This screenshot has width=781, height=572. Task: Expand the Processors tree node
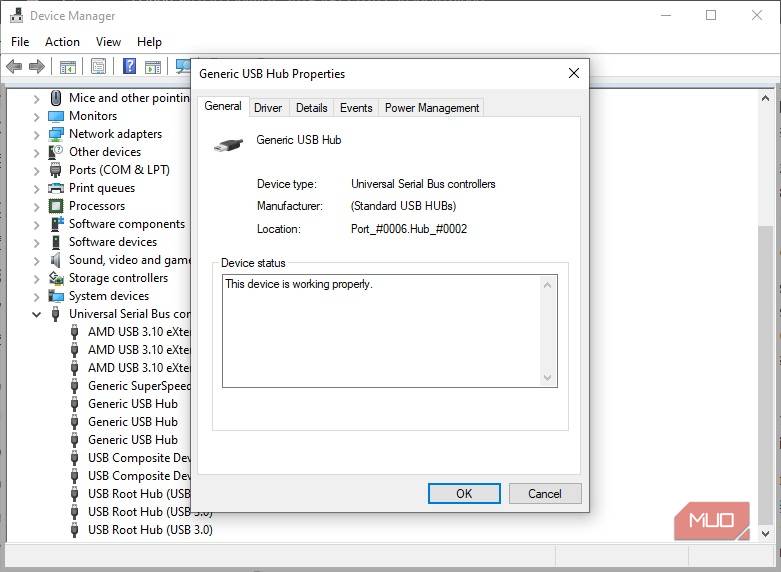coord(36,206)
